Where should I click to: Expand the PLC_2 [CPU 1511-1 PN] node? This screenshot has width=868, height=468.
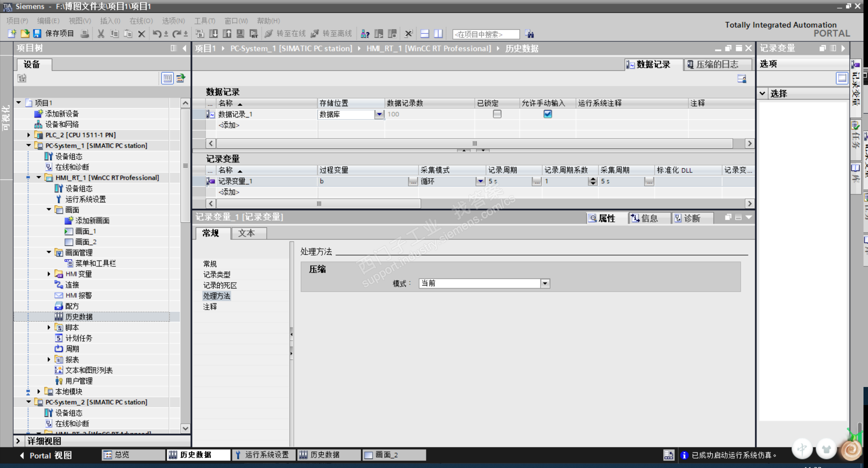point(29,135)
